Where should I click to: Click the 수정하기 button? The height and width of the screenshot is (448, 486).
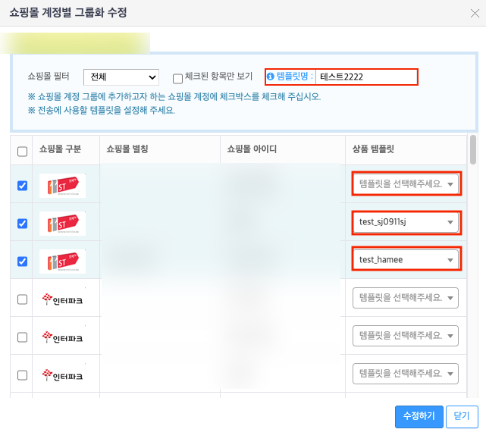(x=419, y=416)
